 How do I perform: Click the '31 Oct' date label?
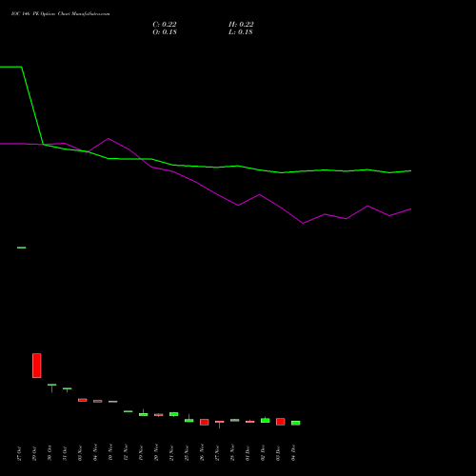point(65,453)
